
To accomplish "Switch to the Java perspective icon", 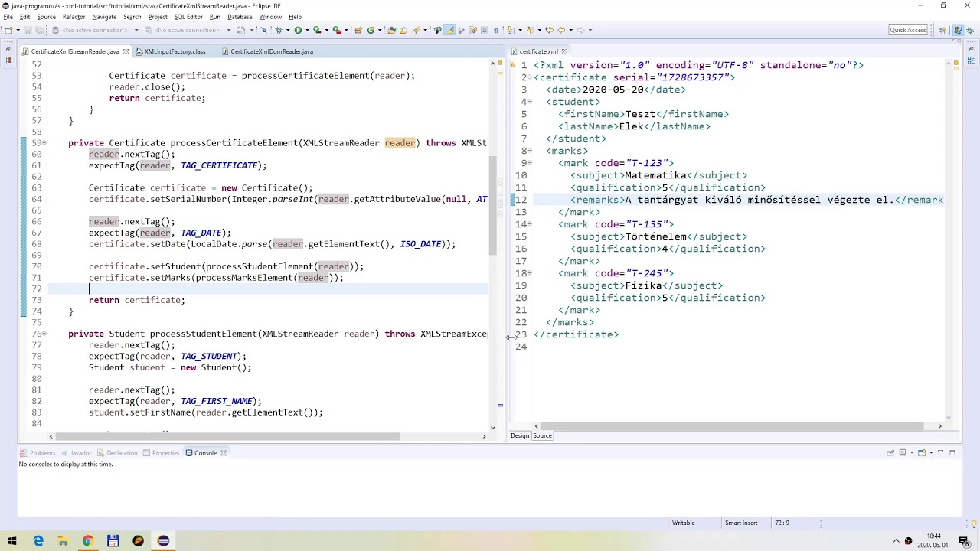I will 958,30.
